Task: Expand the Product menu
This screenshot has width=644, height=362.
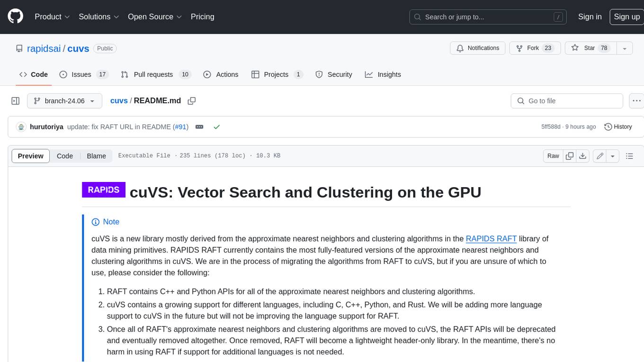Action: pyautogui.click(x=52, y=17)
